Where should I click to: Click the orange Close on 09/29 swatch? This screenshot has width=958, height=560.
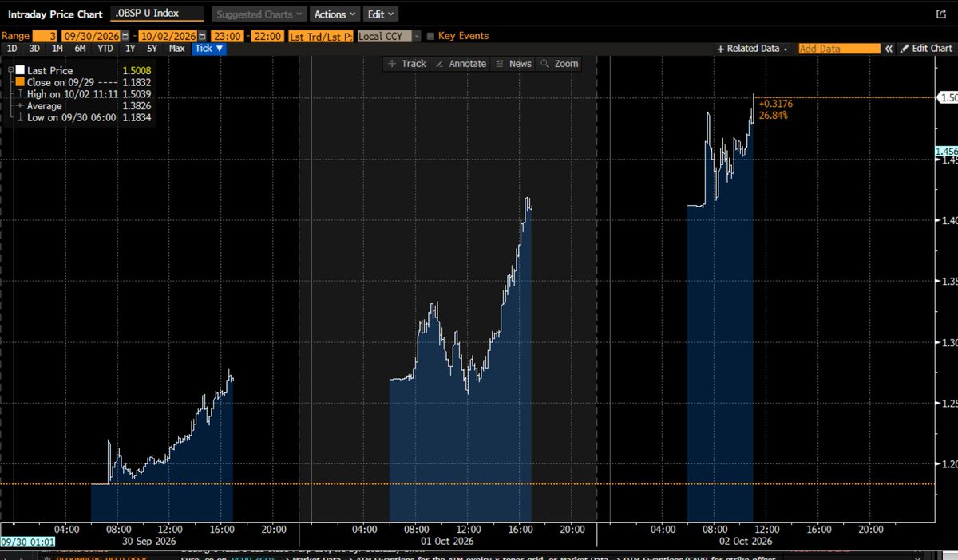point(19,82)
